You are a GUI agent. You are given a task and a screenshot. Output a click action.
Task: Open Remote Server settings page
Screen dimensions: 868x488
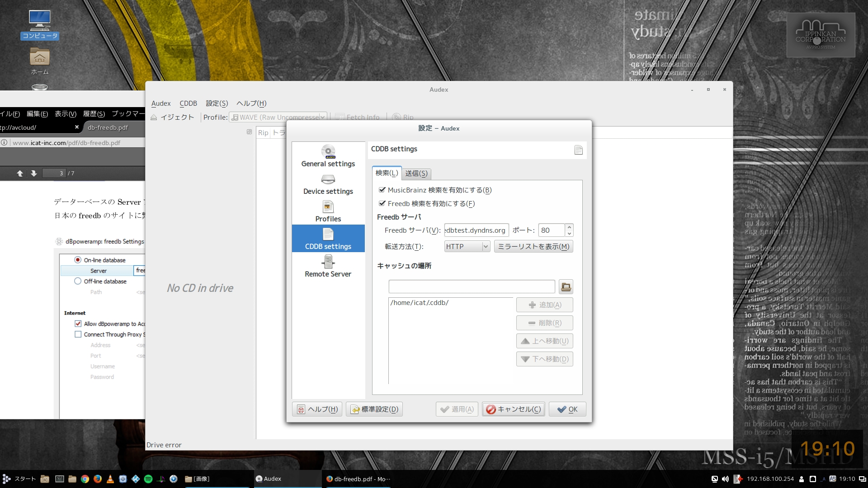click(x=328, y=266)
